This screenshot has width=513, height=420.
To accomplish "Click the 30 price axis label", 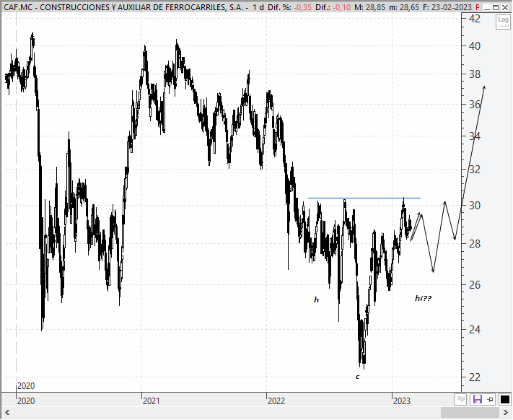I will [x=475, y=206].
